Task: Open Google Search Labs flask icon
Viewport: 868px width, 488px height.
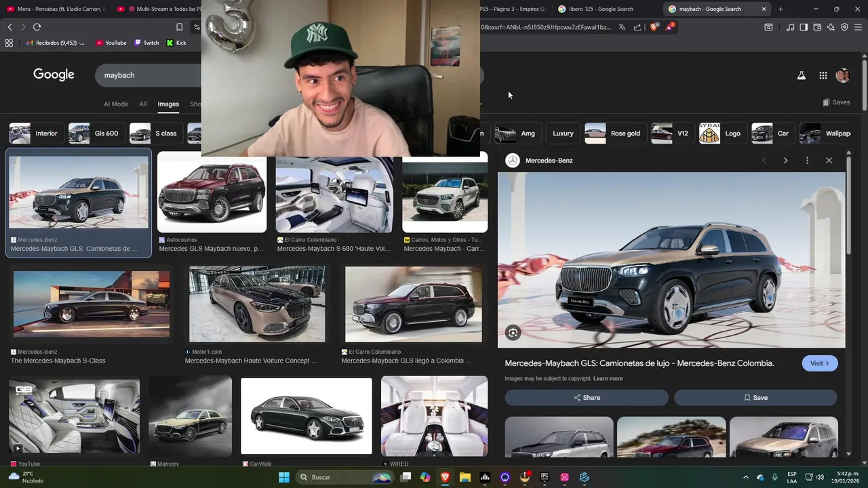Action: point(802,76)
